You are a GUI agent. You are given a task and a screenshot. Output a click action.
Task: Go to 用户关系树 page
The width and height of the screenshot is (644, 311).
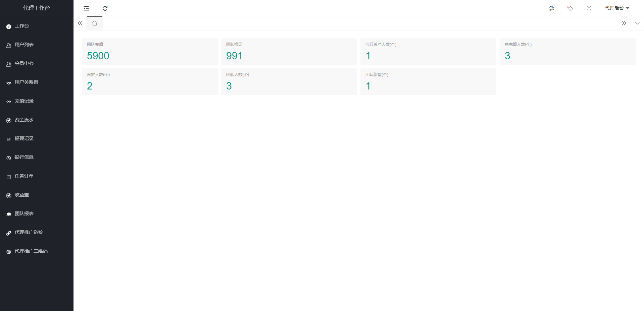coord(26,82)
